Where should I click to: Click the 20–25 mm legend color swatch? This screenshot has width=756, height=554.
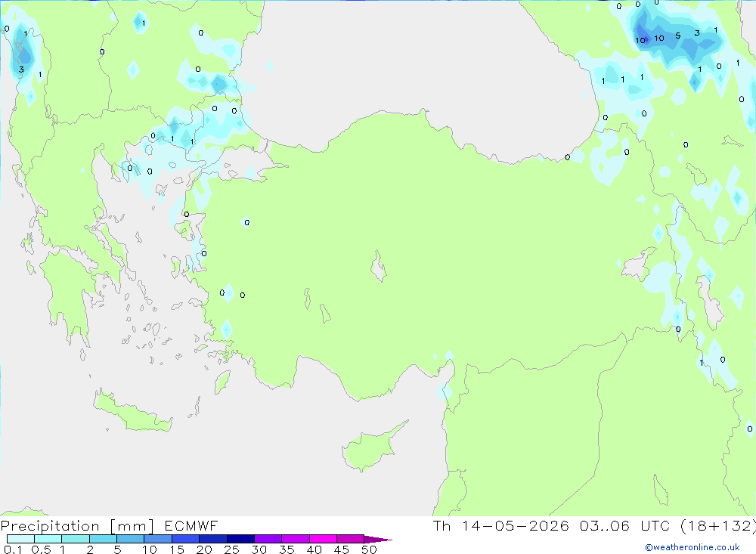click(213, 539)
